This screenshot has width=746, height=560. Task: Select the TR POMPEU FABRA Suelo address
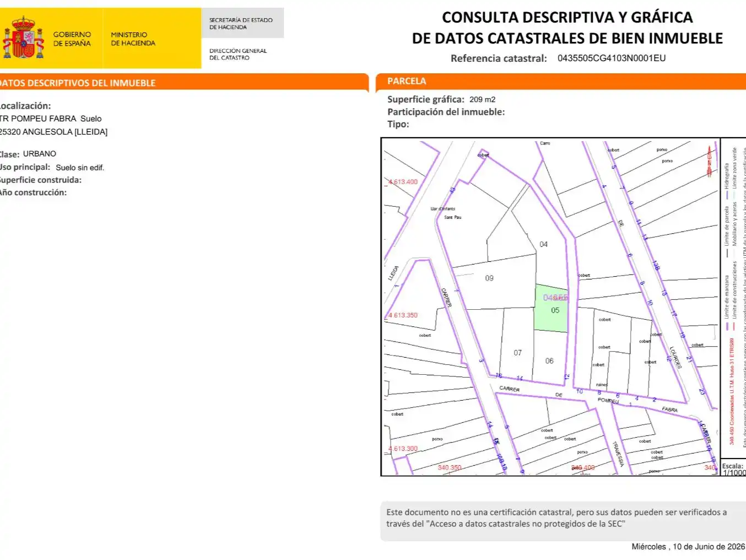50,119
